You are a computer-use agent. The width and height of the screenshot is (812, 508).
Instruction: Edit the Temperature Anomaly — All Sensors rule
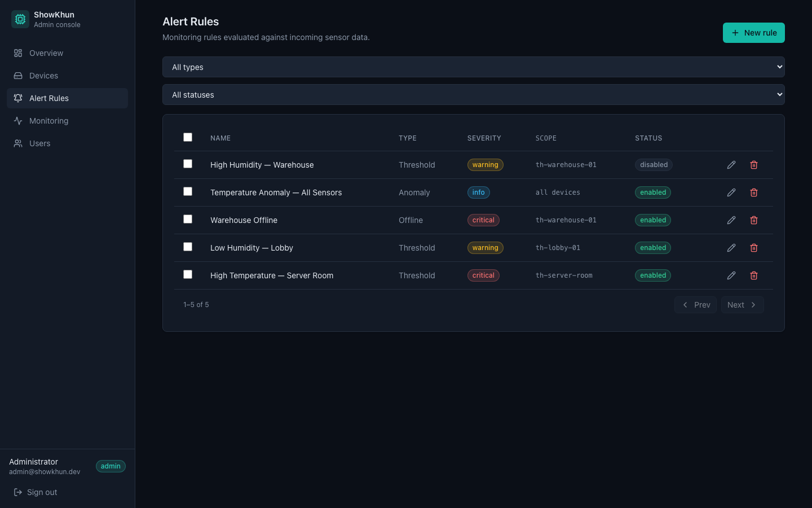731,192
